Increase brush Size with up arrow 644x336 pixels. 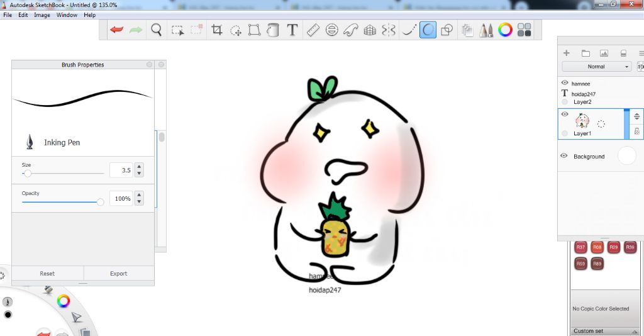click(139, 166)
